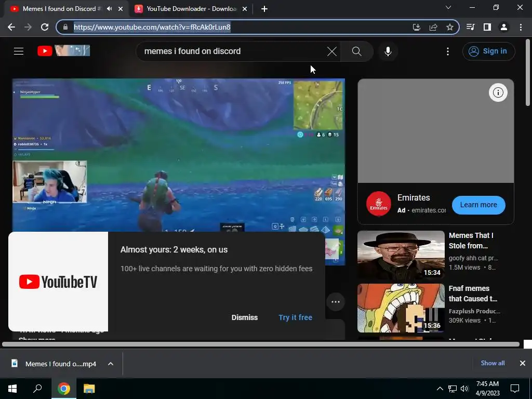Open Memes That I Stole from video title
This screenshot has width=532, height=399.
tap(471, 241)
